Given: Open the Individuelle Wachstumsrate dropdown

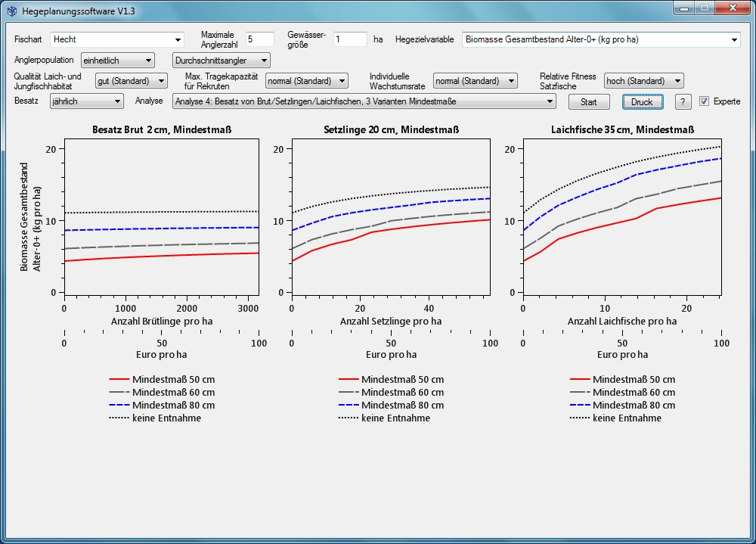Looking at the screenshot, I should click(475, 81).
